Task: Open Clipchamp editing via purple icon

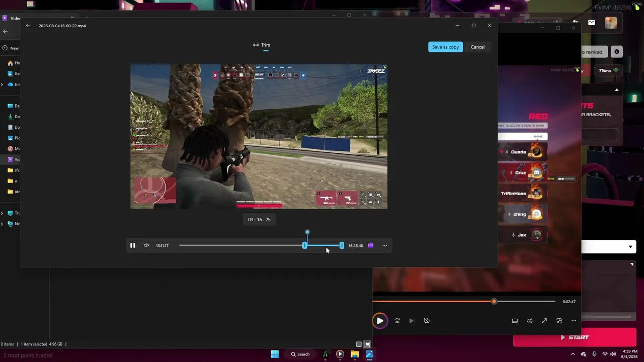Action: click(x=371, y=245)
